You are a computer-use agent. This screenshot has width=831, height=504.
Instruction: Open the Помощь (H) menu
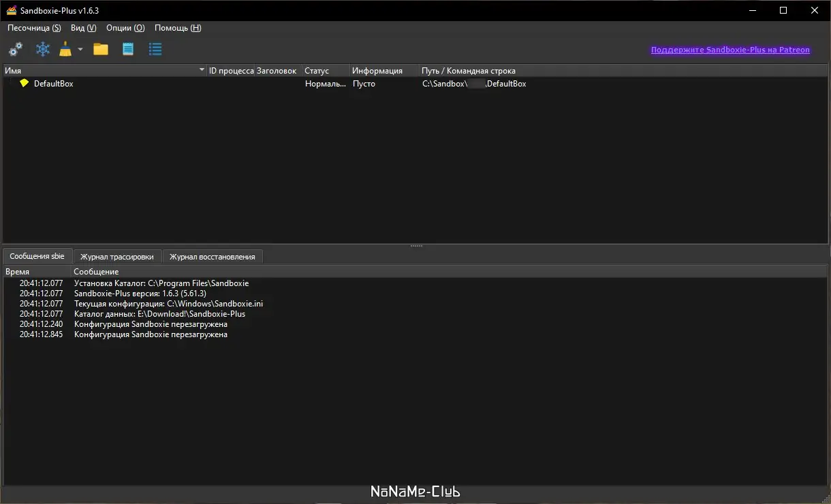pos(178,28)
